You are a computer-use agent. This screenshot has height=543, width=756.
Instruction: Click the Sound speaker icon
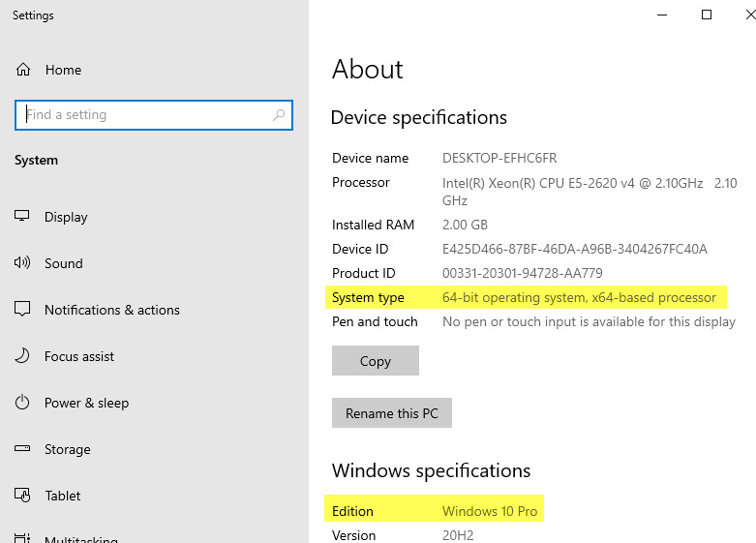click(x=22, y=262)
